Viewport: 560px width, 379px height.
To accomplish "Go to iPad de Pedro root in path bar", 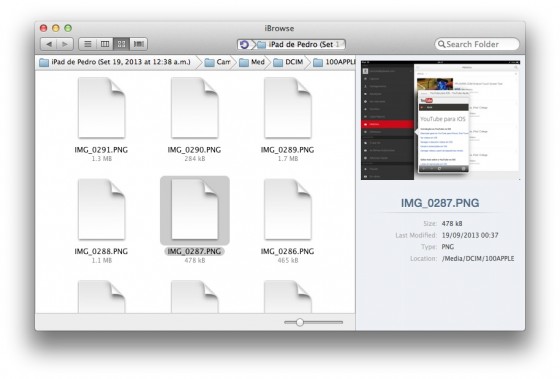I will point(115,62).
